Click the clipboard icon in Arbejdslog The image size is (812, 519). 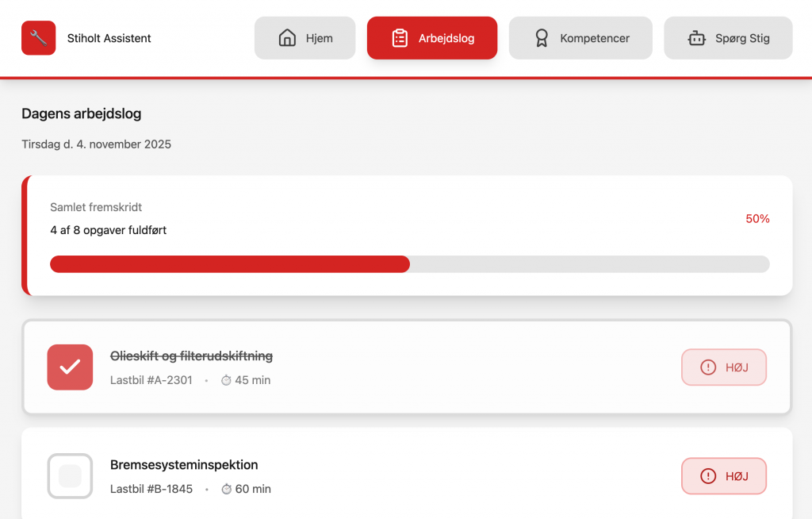[x=400, y=38]
